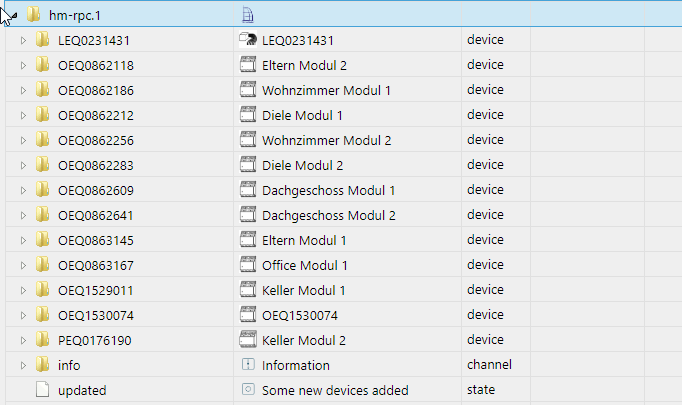Click the folder icon for OEQ0862609
Screen dimensions: 682x405
click(42, 190)
